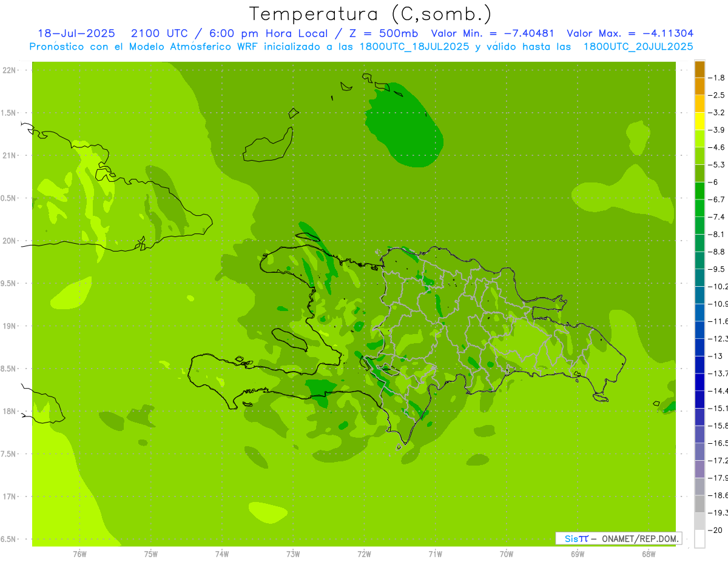Click the 76W longitude axis label

pos(79,554)
